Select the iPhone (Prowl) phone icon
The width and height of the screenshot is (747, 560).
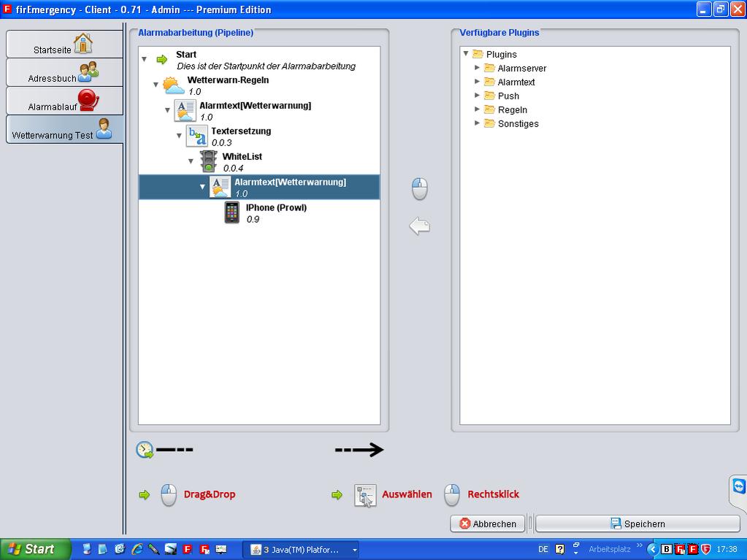coord(231,212)
